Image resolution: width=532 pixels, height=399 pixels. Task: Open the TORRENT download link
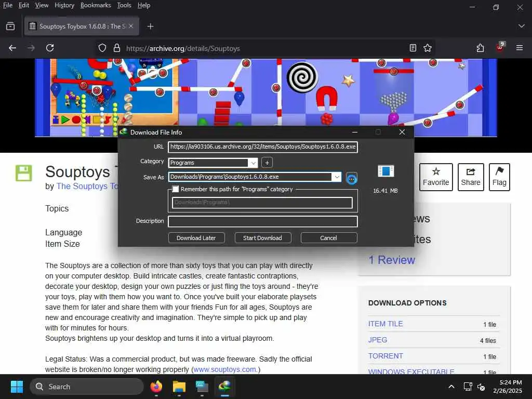[386, 356]
